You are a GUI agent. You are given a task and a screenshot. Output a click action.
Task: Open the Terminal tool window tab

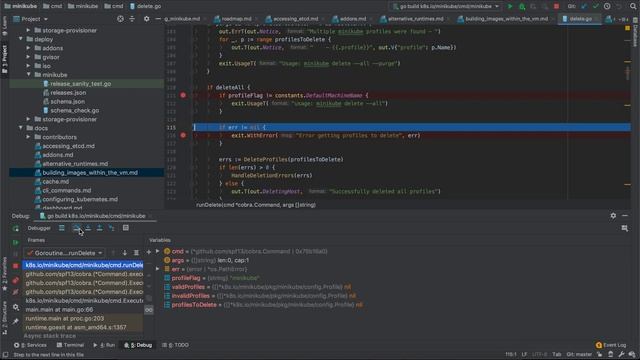pyautogui.click(x=70, y=345)
